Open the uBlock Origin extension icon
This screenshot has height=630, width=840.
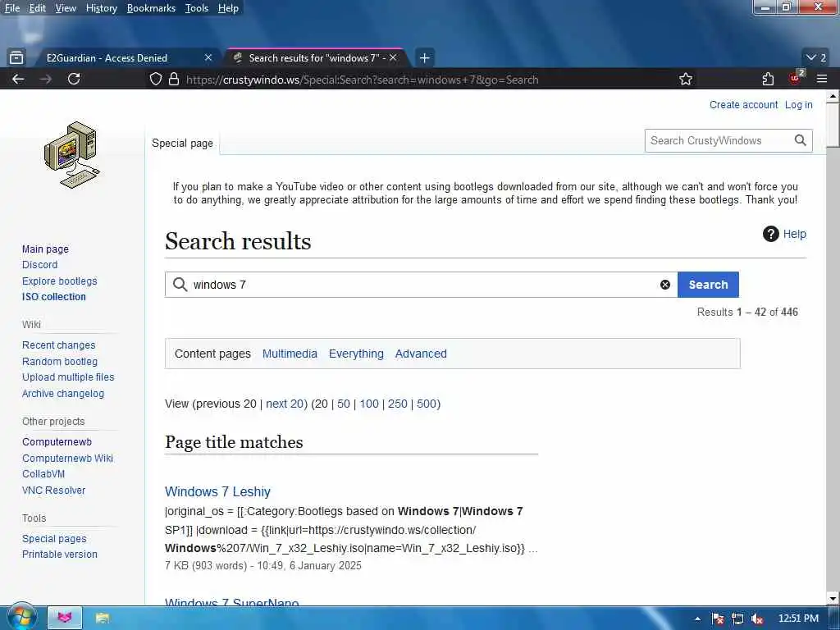point(795,78)
